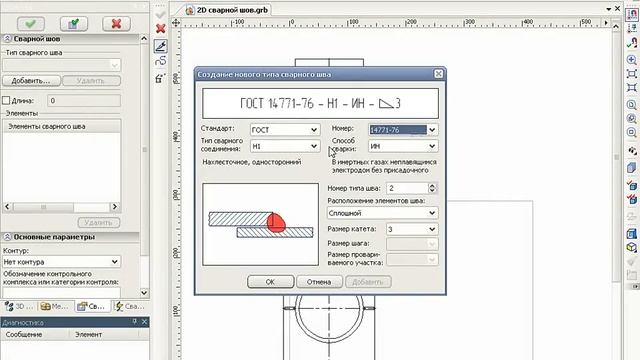Close the Создание нового типа сварного шва dialog
The height and width of the screenshot is (360, 640).
[x=438, y=74]
